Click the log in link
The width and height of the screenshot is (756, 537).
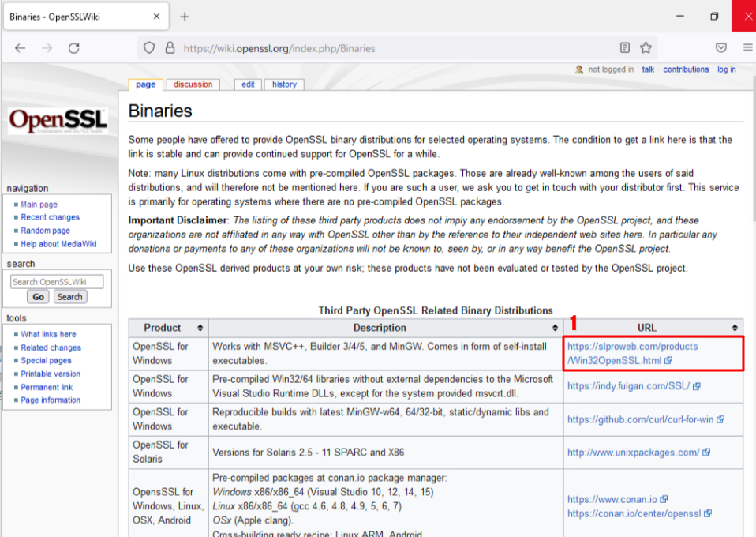(726, 69)
